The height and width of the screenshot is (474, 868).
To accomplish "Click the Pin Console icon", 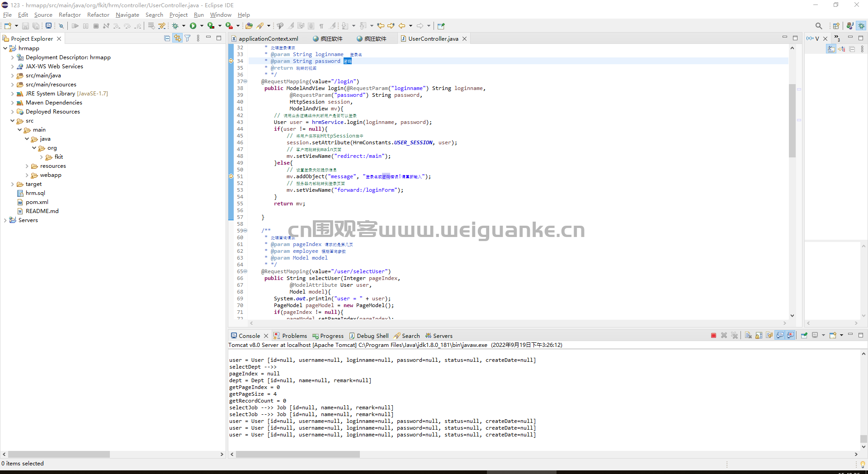I will point(804,336).
